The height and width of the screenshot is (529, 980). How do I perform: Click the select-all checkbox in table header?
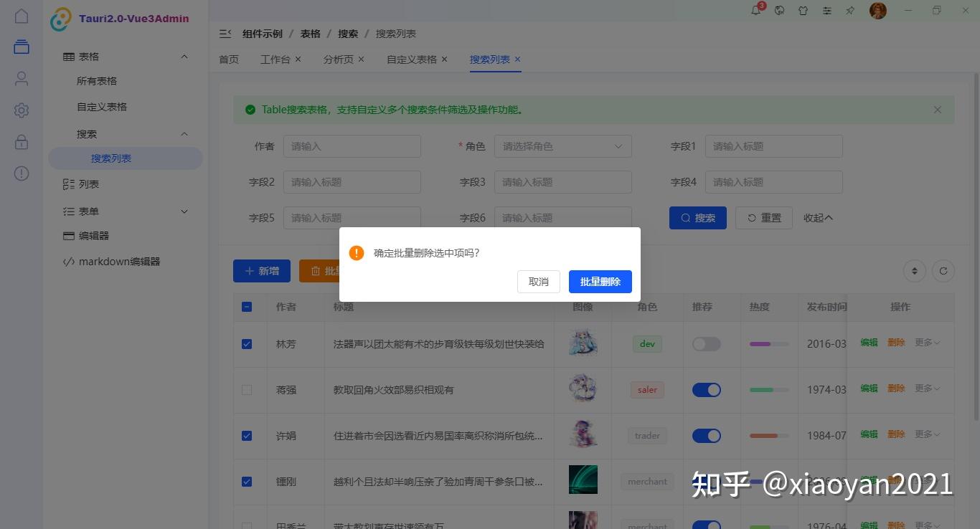pyautogui.click(x=247, y=306)
